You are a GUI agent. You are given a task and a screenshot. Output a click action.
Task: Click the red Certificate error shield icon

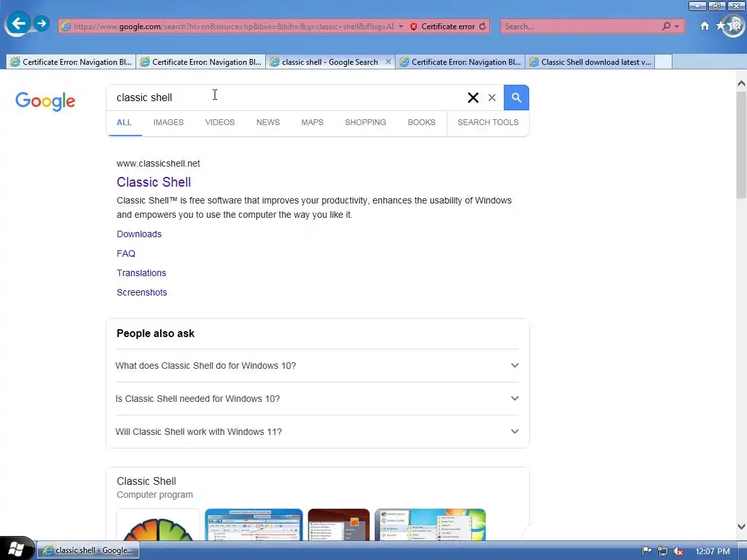click(x=414, y=27)
